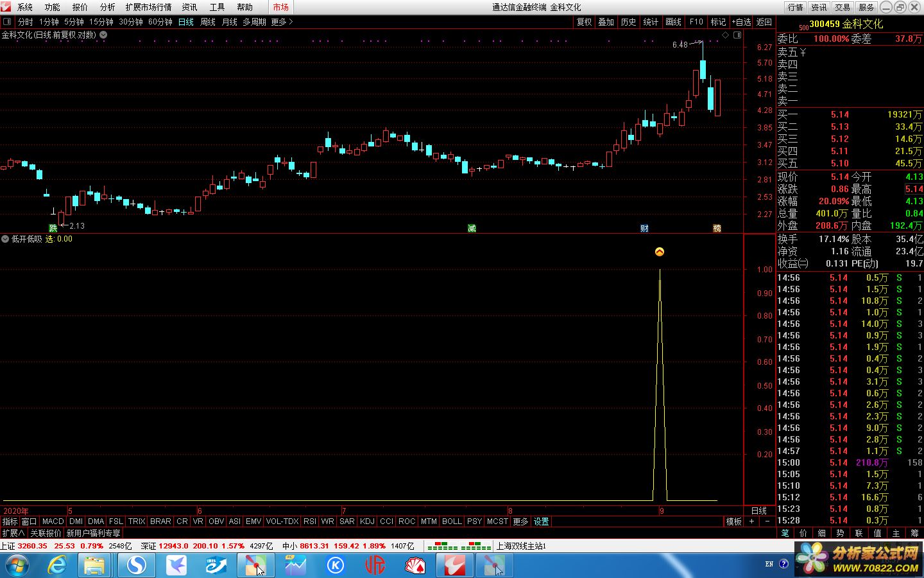Click the 标记 mark button
This screenshot has width=924, height=578.
click(718, 22)
